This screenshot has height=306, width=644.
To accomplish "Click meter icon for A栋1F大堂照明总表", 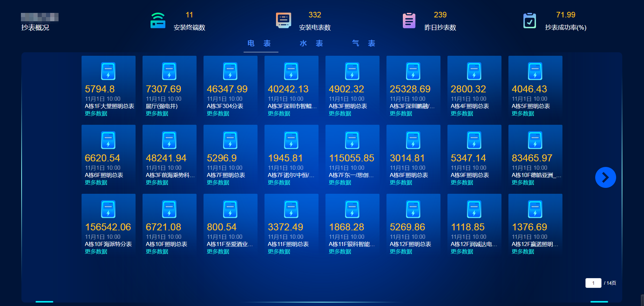I will click(x=108, y=71).
